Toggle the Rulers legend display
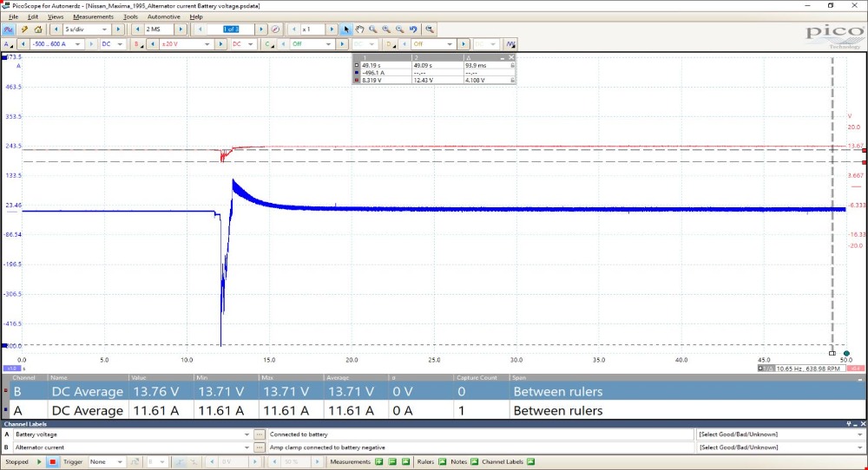868x470 pixels. point(442,462)
